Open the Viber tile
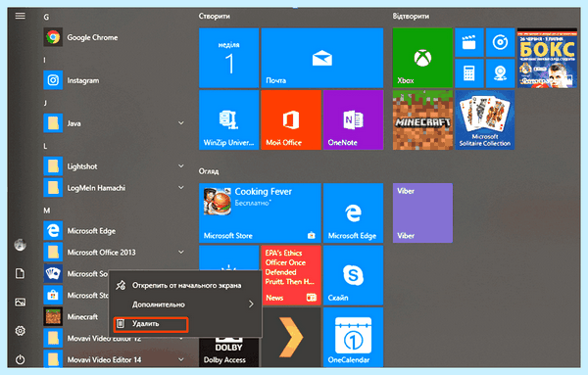 tap(422, 212)
